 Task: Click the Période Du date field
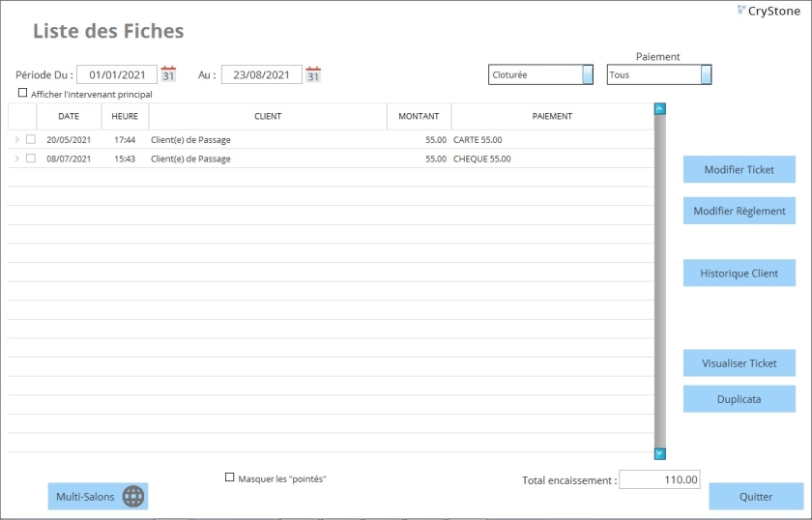click(117, 74)
